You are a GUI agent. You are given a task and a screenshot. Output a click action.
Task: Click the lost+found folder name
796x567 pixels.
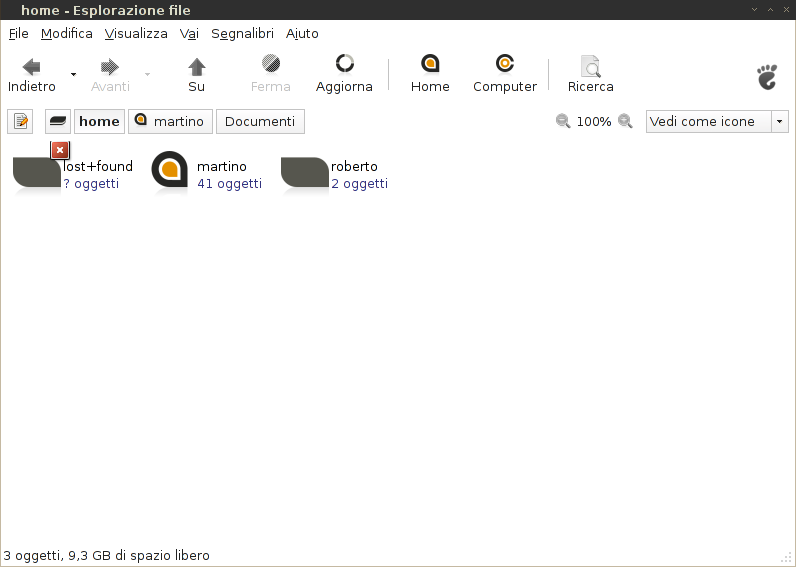[98, 166]
